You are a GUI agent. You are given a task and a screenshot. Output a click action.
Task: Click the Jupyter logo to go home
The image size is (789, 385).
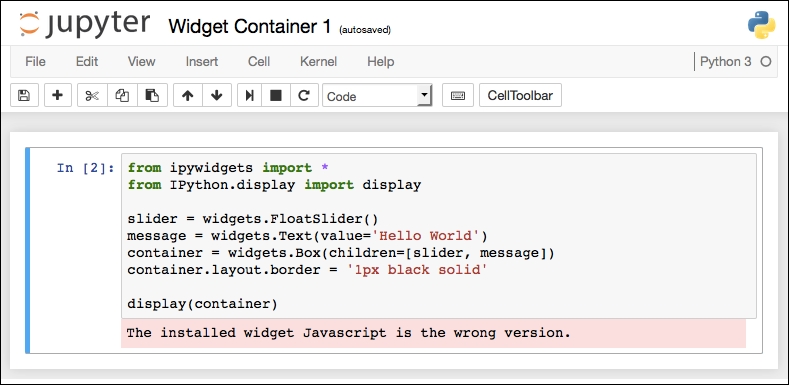coord(85,24)
